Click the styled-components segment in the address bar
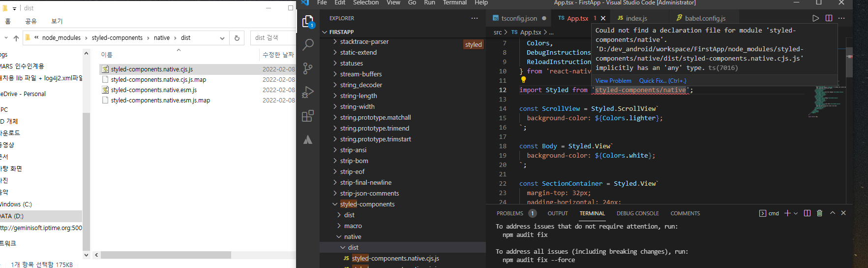The height and width of the screenshot is (268, 868). coord(117,38)
